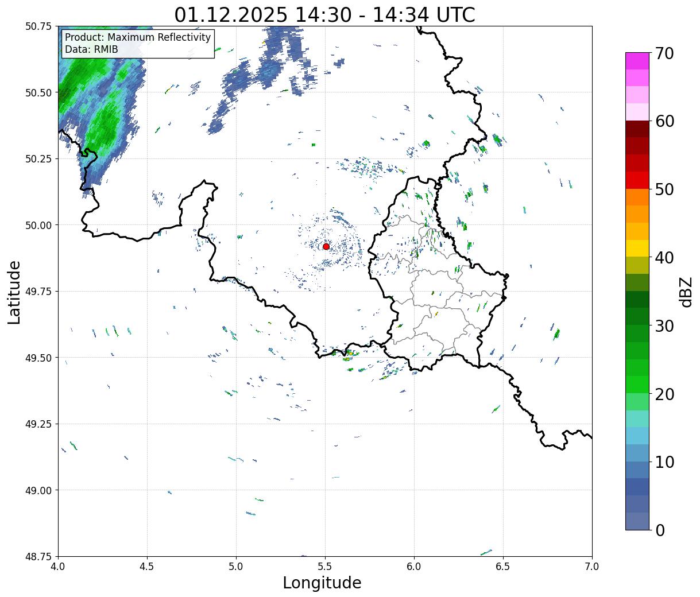Click the 40 tick label on colorbar
Screen dimensions: 700x597
pyautogui.click(x=665, y=258)
